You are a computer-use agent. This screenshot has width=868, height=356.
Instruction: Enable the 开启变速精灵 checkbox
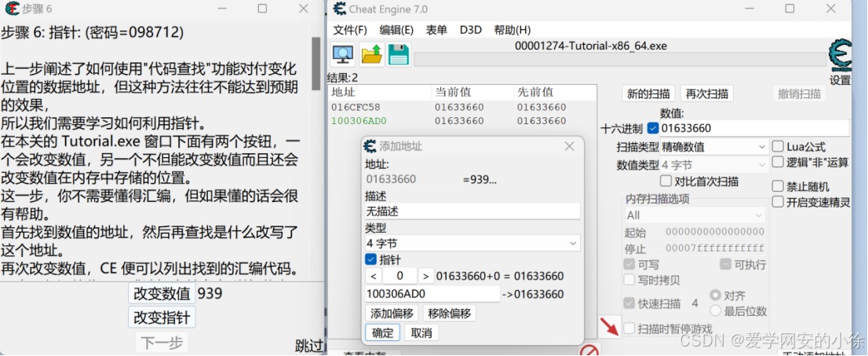[x=778, y=202]
